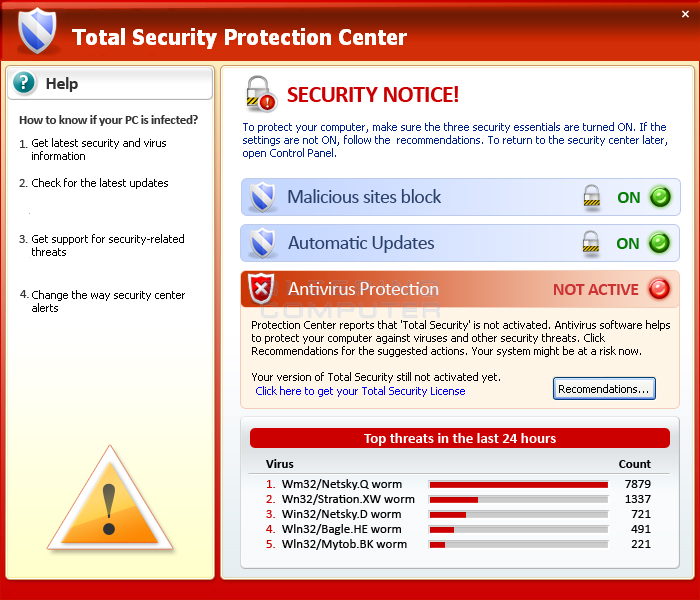Expand the Automatic Updates panel
The height and width of the screenshot is (600, 700).
pyautogui.click(x=460, y=243)
